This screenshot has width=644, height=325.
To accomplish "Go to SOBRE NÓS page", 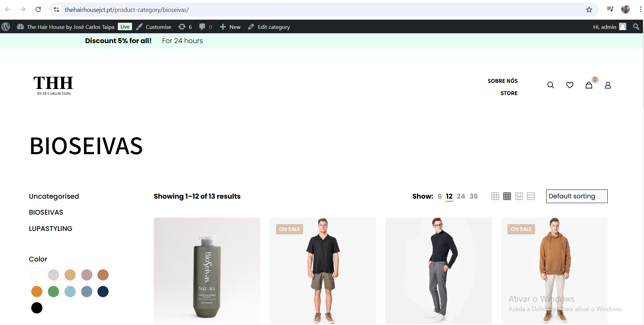I will 502,81.
